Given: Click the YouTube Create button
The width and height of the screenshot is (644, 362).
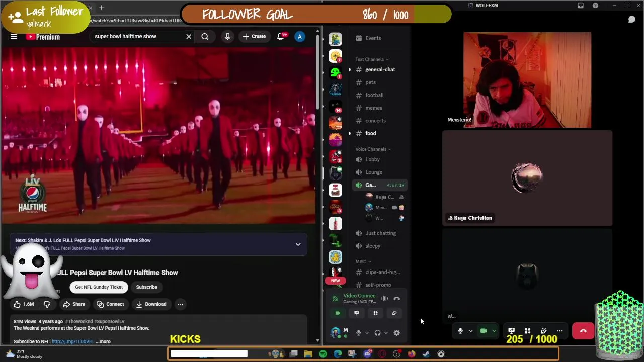Looking at the screenshot, I should pyautogui.click(x=254, y=36).
